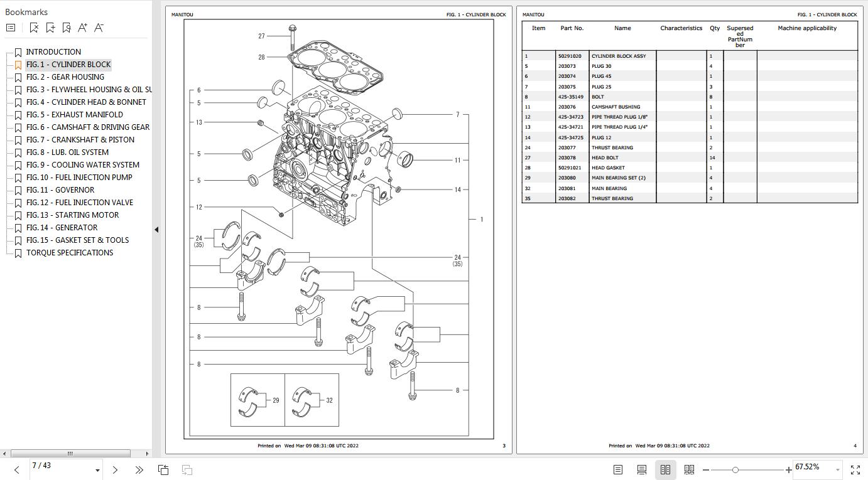The width and height of the screenshot is (868, 480).
Task: Click the Bookmarks panel title
Action: click(x=26, y=12)
